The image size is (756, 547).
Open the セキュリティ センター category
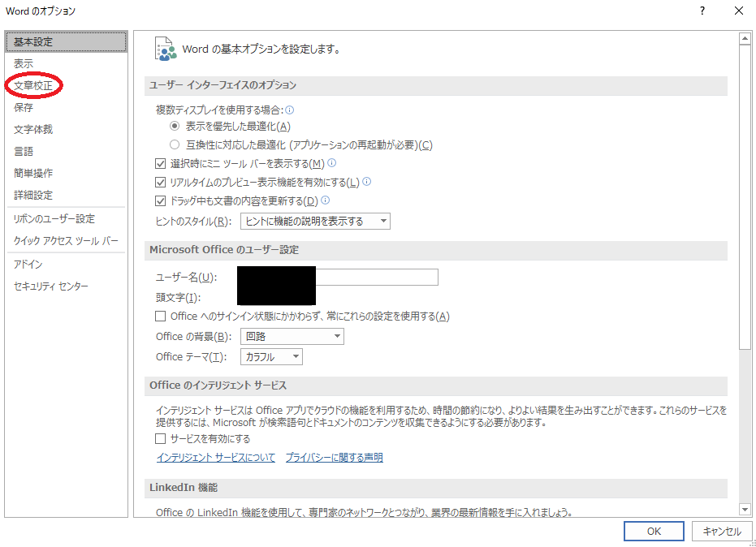tap(66, 286)
